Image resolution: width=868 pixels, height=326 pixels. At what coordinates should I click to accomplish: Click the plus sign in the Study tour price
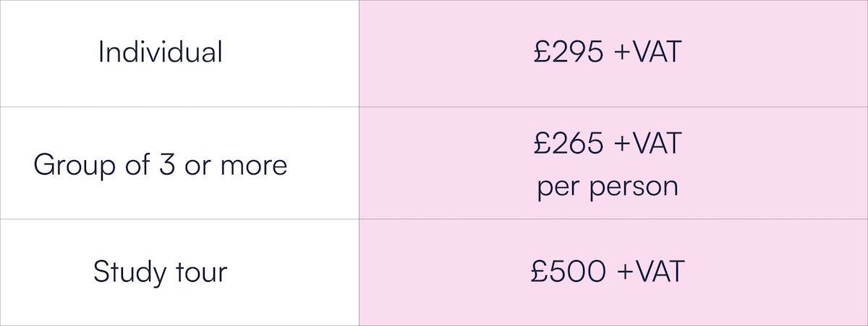tap(624, 272)
